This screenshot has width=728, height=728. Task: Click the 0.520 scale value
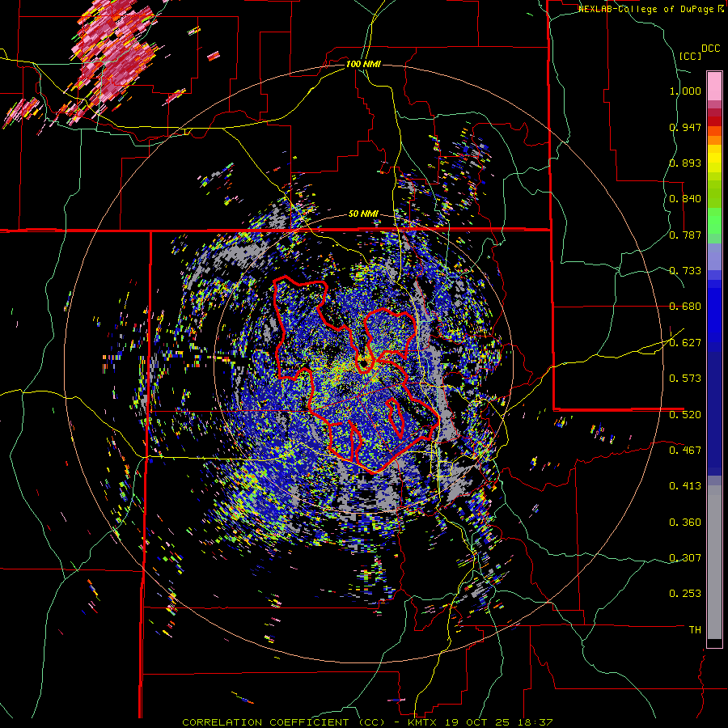[x=685, y=415]
